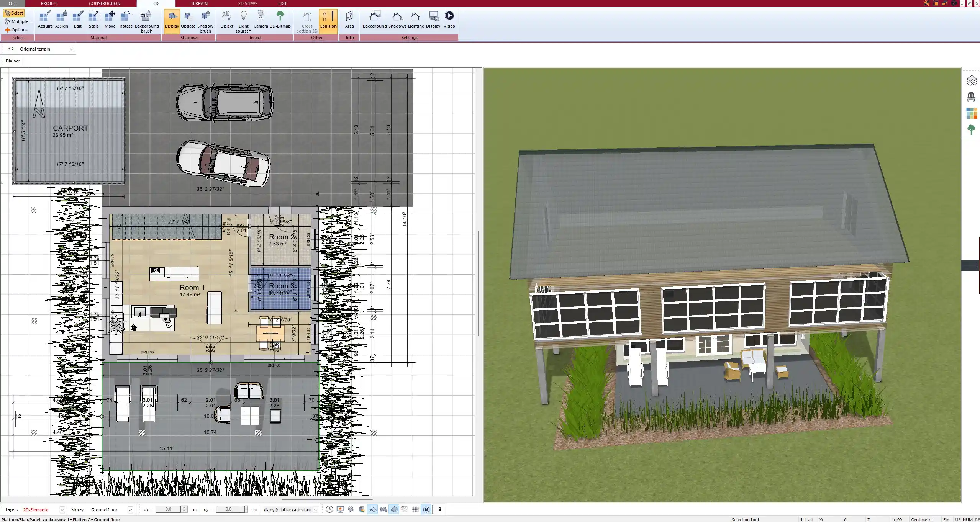Click the Centimetre unit in status bar
980x522 pixels.
[x=921, y=520]
